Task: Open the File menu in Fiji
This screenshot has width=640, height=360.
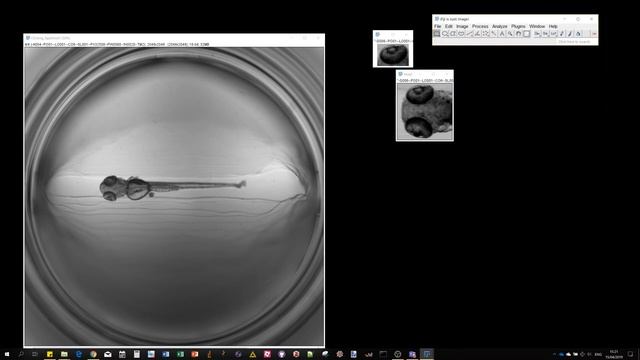Action: 438,26
